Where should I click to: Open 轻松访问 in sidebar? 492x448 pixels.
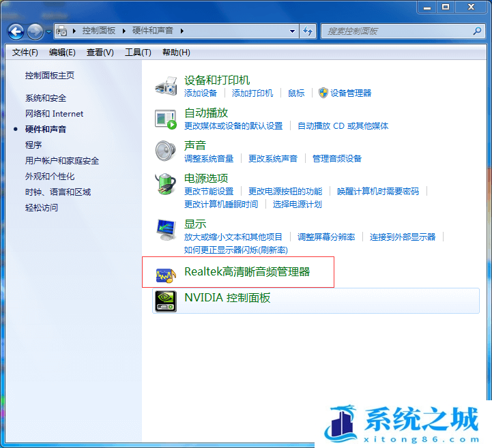42,207
